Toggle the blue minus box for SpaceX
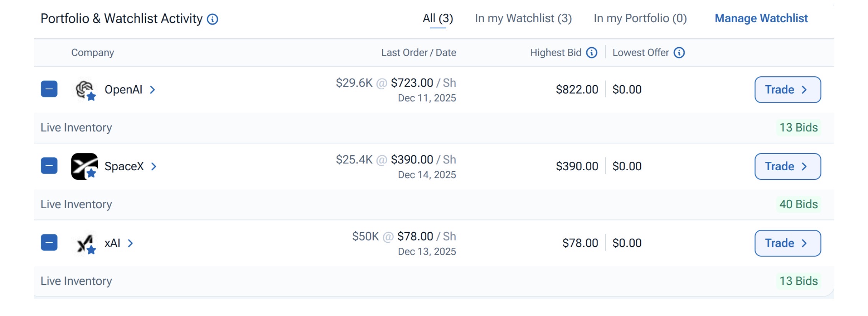This screenshot has width=868, height=316. click(49, 166)
